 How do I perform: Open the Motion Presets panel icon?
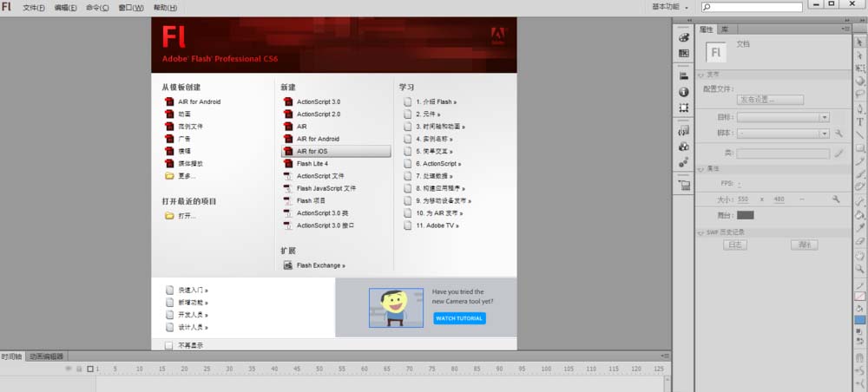(x=684, y=162)
